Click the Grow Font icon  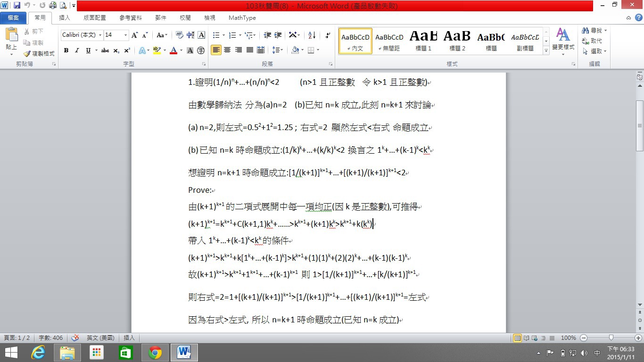point(135,35)
